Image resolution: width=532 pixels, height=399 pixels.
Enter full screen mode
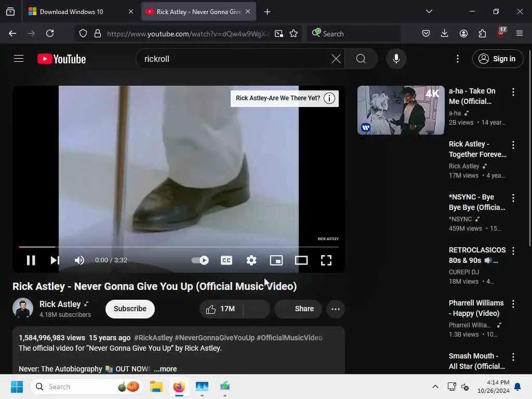tap(326, 260)
